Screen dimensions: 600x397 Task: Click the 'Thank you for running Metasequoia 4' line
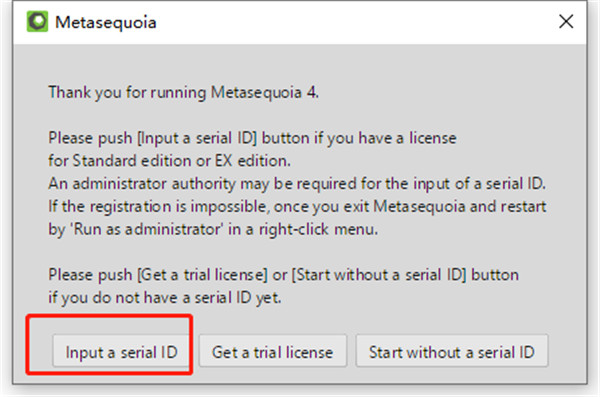point(183,93)
